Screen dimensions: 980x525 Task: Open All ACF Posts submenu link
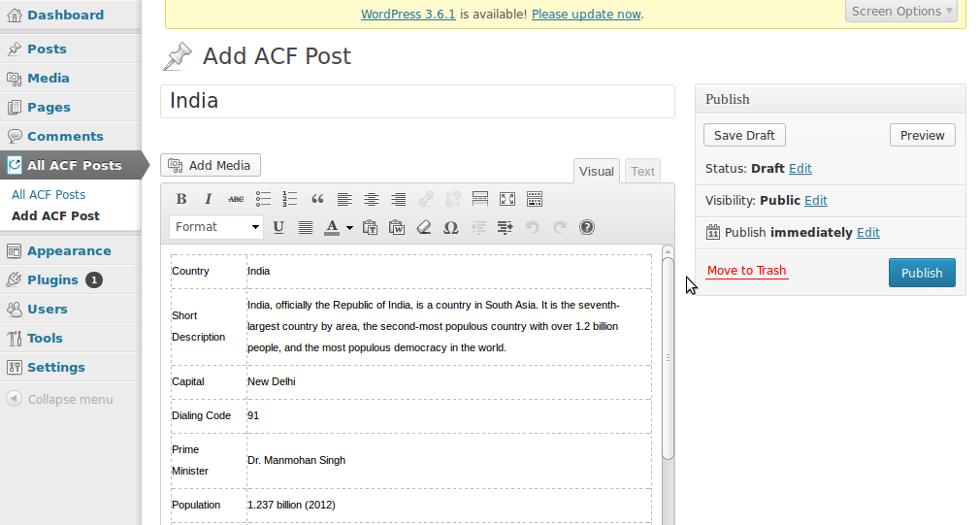click(x=49, y=194)
